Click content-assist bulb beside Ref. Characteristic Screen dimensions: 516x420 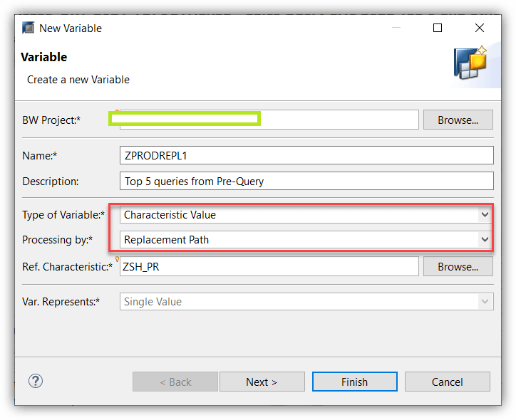click(x=117, y=259)
